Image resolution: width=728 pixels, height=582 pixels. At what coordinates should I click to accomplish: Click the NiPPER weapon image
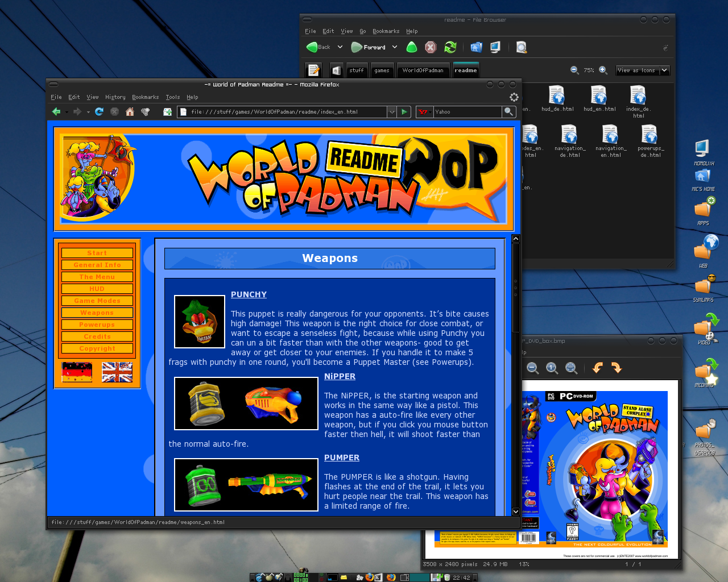[246, 404]
